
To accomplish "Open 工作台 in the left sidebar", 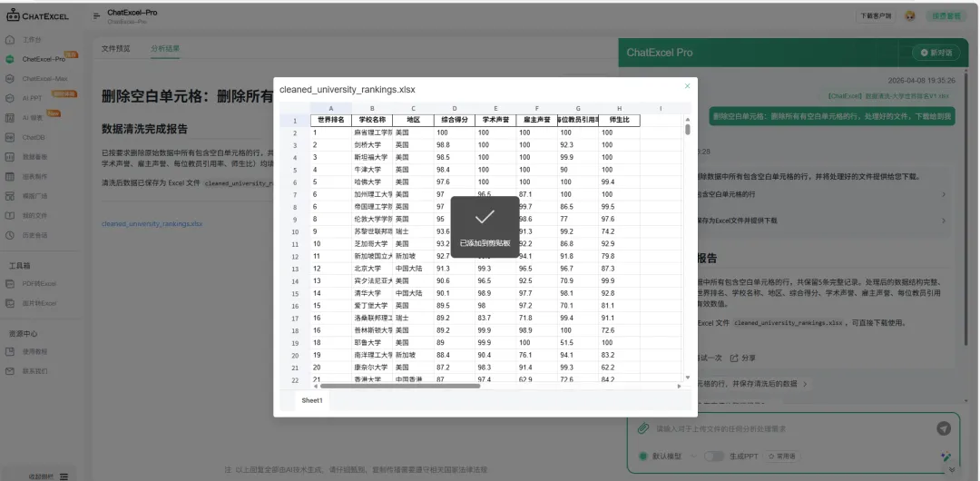I will pyautogui.click(x=32, y=40).
